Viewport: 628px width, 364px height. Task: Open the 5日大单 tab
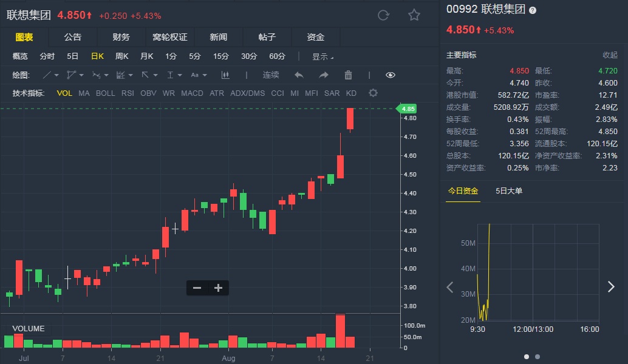point(509,191)
